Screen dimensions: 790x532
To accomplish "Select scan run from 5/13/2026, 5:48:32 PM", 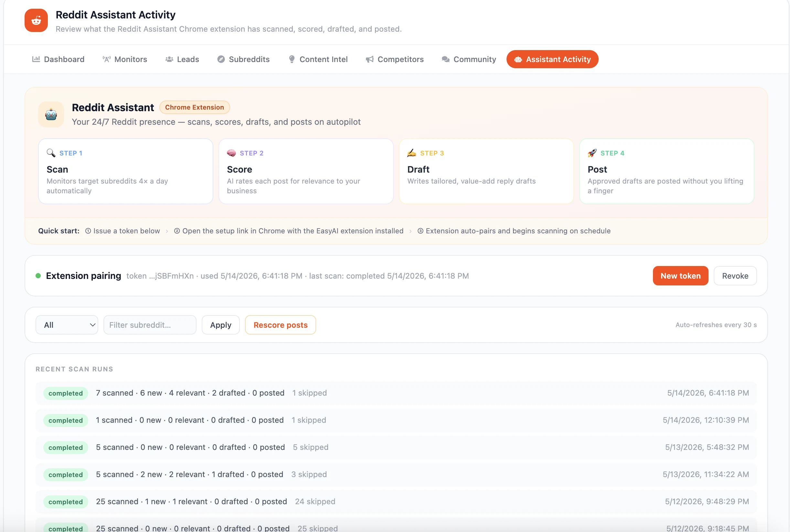I will [396, 447].
